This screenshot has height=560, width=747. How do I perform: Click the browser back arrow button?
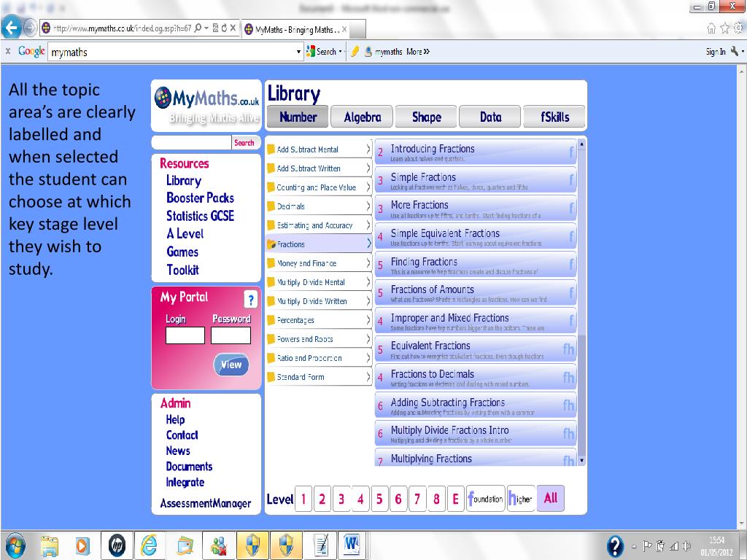(11, 28)
